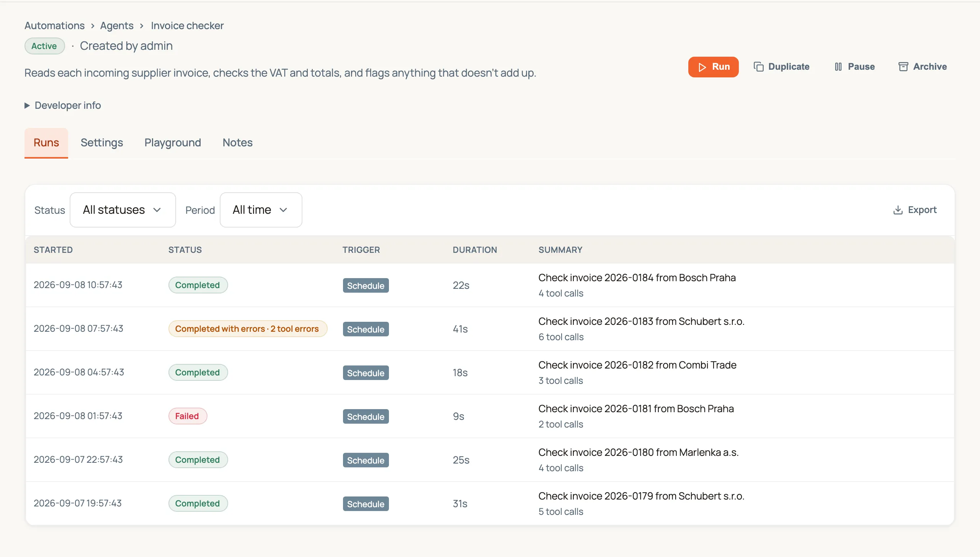Duplicate the Invoice checker agent
The width and height of the screenshot is (980, 557).
point(781,67)
